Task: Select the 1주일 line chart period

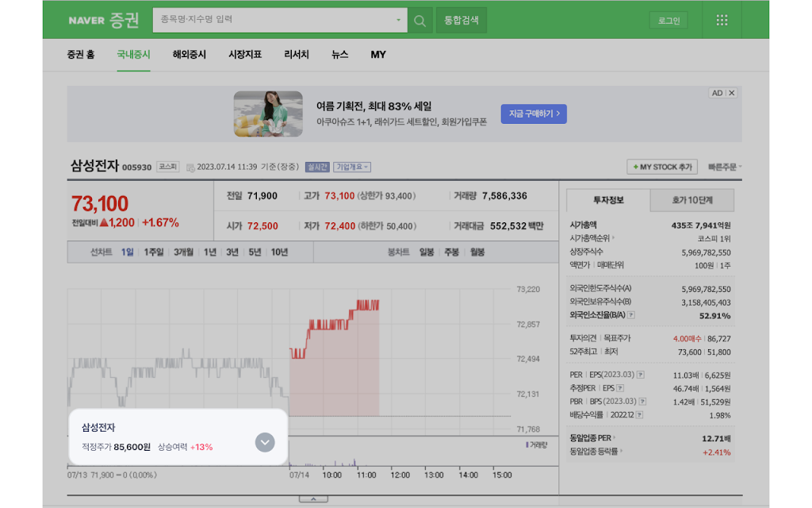Action: tap(154, 252)
